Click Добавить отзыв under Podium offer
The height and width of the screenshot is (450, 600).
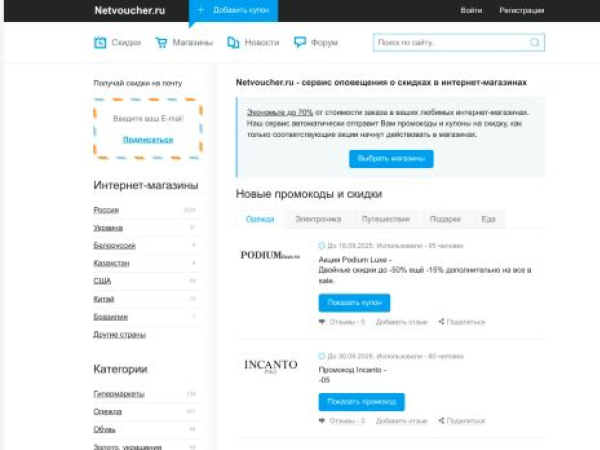pyautogui.click(x=401, y=322)
